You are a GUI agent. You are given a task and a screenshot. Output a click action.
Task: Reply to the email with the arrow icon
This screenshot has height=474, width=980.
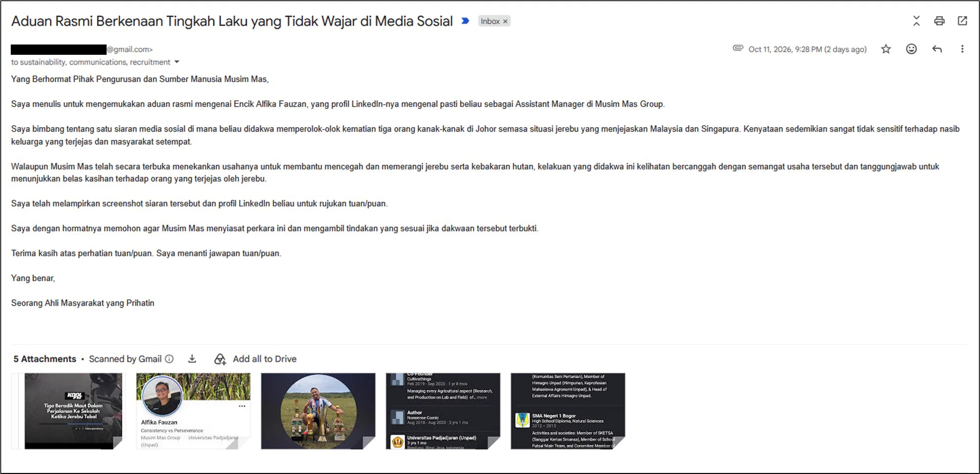point(937,49)
